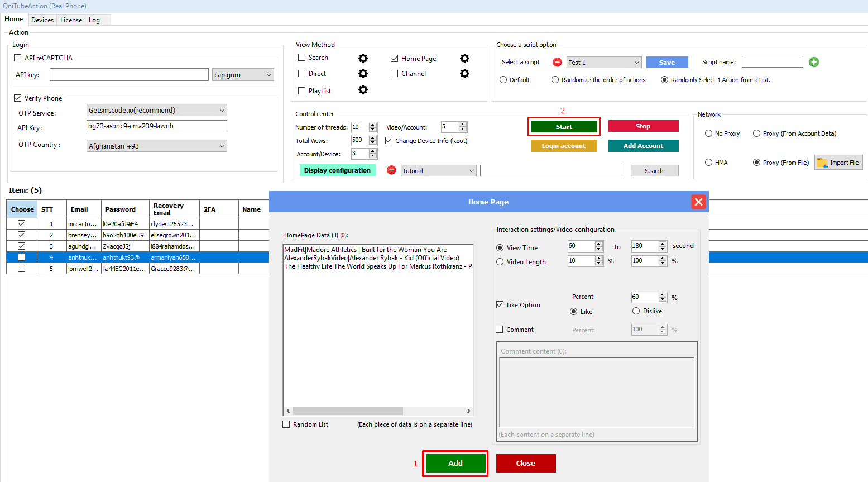Open cap.guru captcha service dropdown
Image resolution: width=868 pixels, height=482 pixels.
[243, 74]
